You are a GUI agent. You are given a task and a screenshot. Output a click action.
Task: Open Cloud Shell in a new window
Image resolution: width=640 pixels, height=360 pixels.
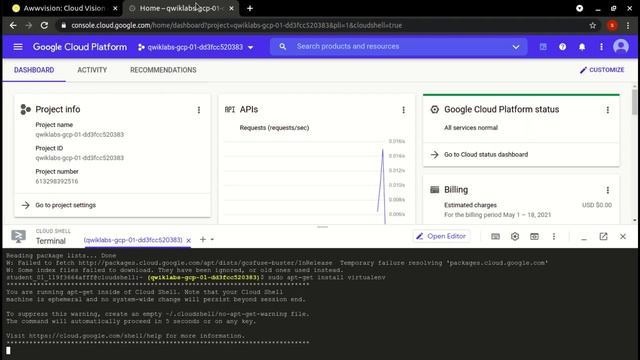point(603,236)
